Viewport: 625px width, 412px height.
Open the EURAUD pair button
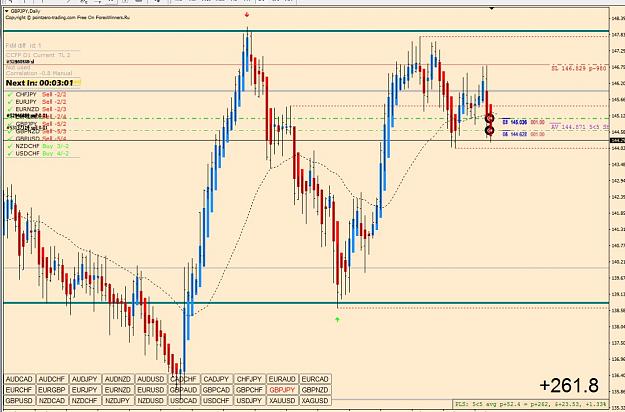[282, 379]
